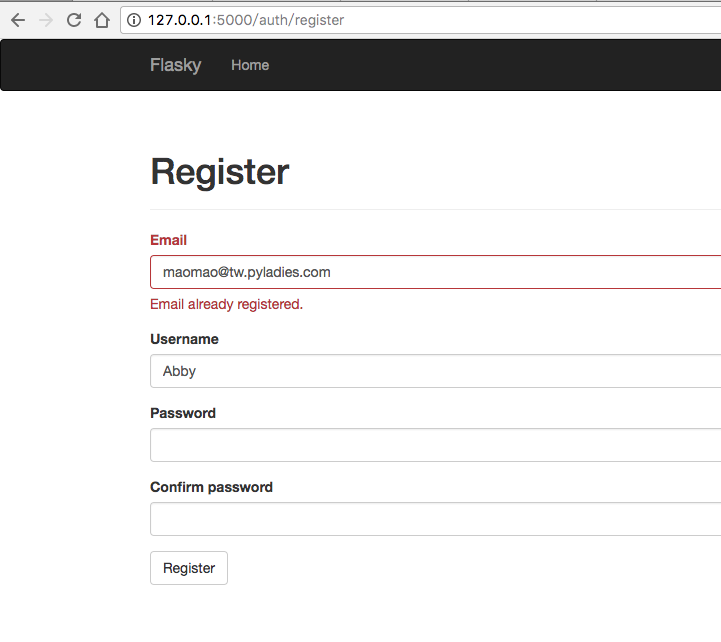Reload the current page
Screen dimensions: 721x642
pyautogui.click(x=74, y=20)
